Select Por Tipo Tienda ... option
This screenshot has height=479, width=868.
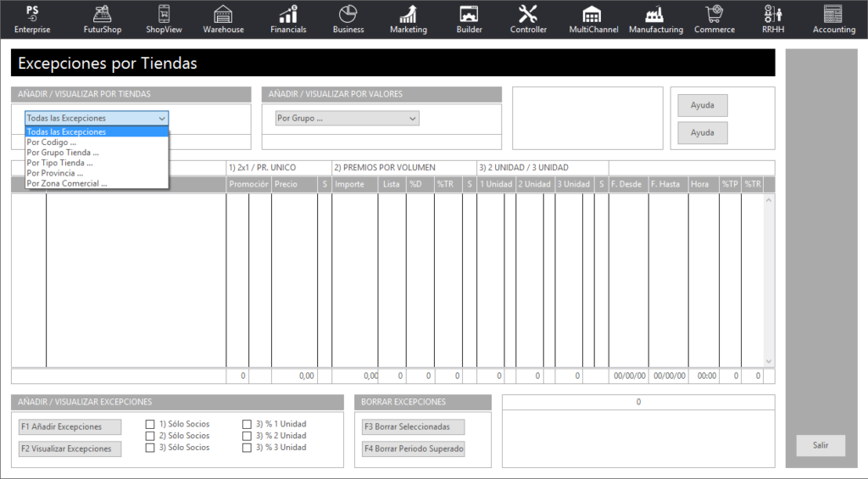(x=97, y=163)
